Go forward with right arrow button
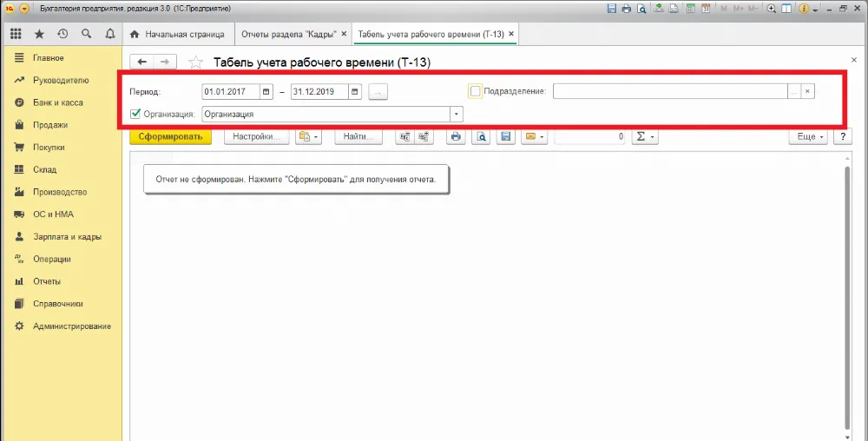Screen dimensions: 868x441 [x=165, y=62]
